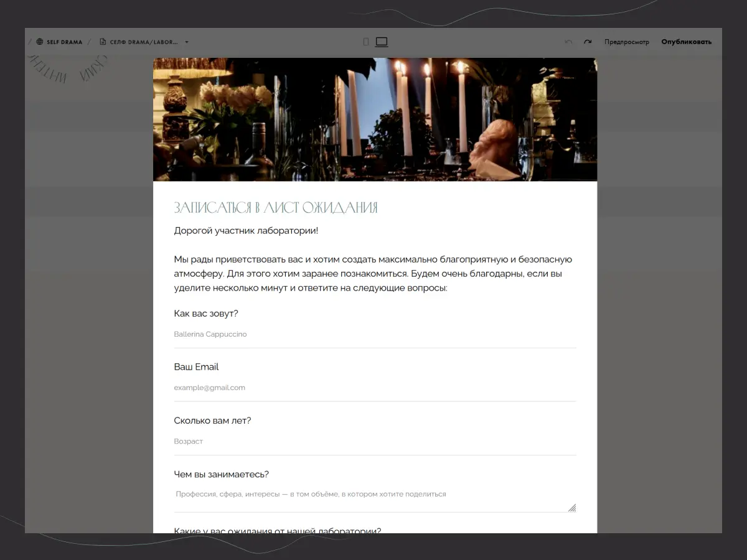Click the Предпросмотр preview button
This screenshot has width=747, height=560.
click(626, 42)
